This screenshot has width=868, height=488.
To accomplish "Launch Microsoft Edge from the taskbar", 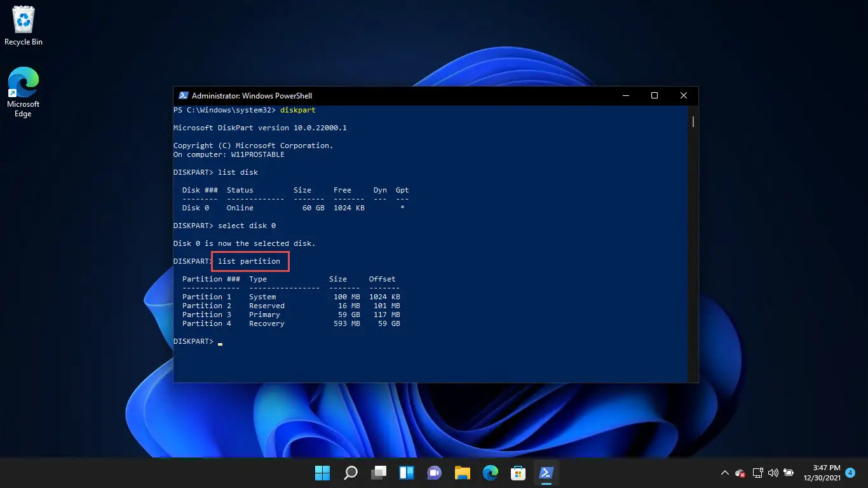I will 490,473.
